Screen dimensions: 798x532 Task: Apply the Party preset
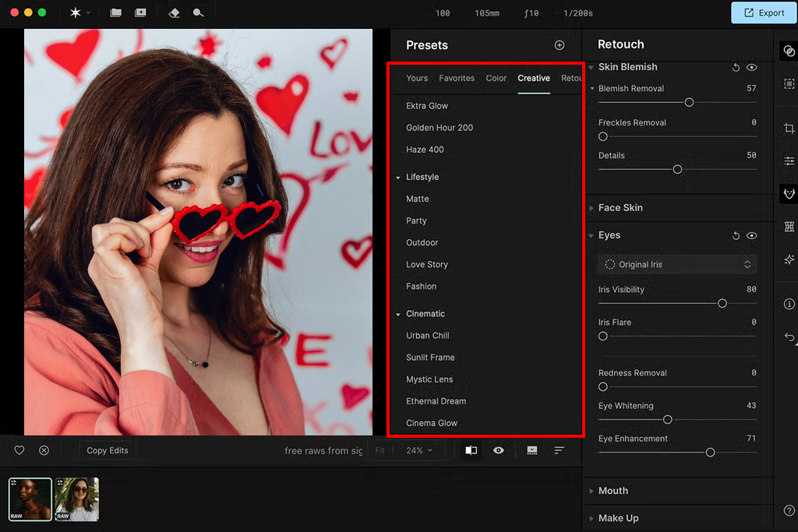point(416,220)
